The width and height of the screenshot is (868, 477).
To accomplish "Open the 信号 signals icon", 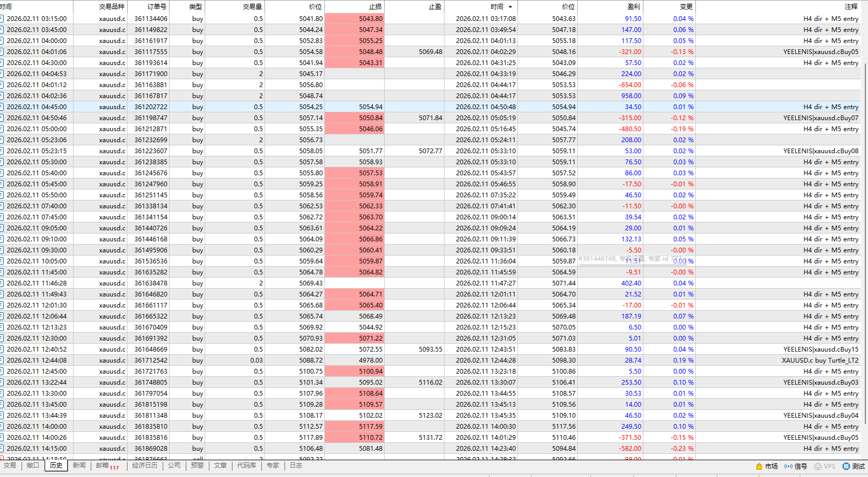I will click(788, 466).
